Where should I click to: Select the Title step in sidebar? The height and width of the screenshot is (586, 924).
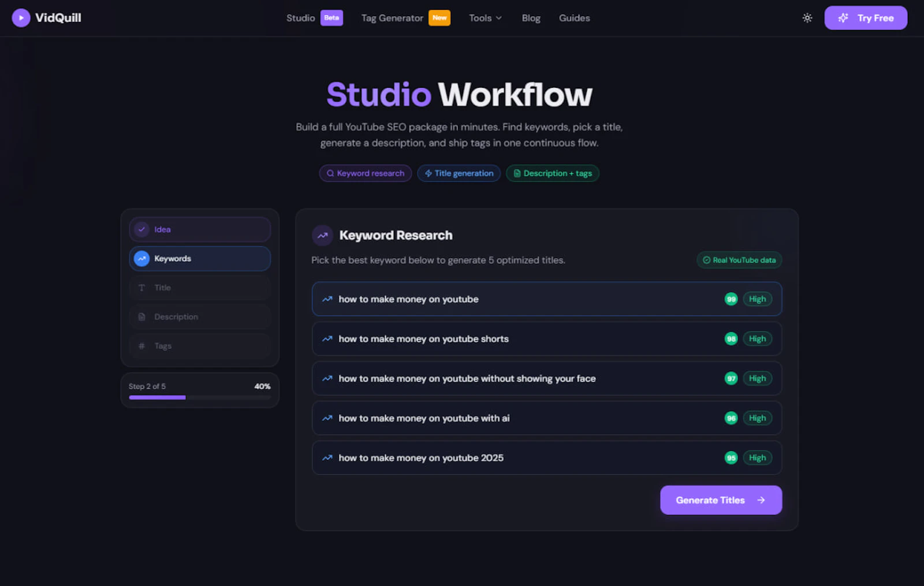pos(200,288)
